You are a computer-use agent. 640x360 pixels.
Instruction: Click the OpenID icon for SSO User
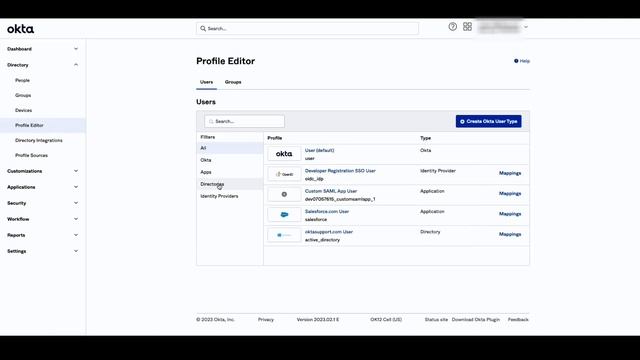pyautogui.click(x=284, y=174)
